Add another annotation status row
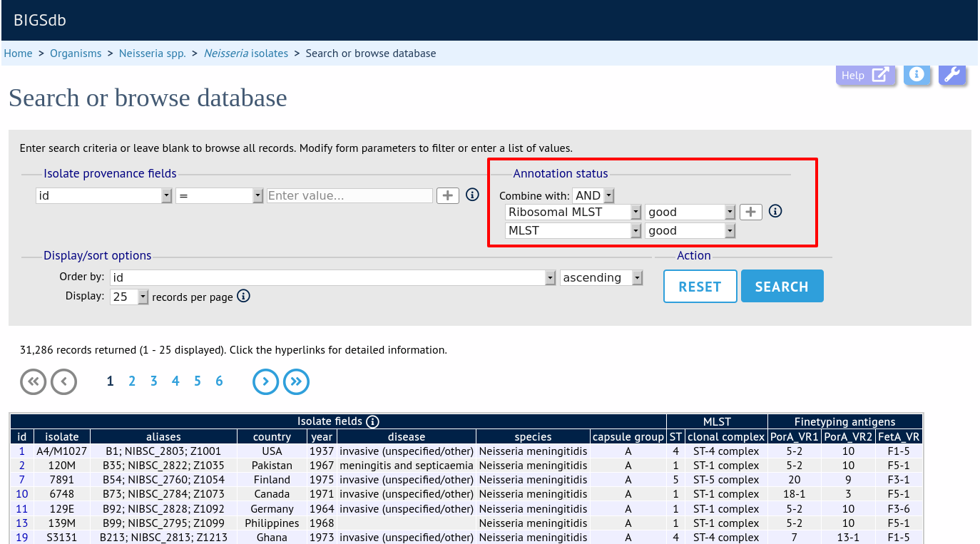 click(x=751, y=212)
